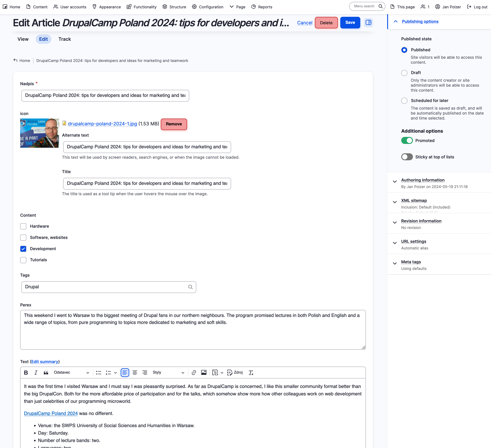The image size is (491, 448).
Task: Switch to Zdroj source view
Action: coord(235,373)
